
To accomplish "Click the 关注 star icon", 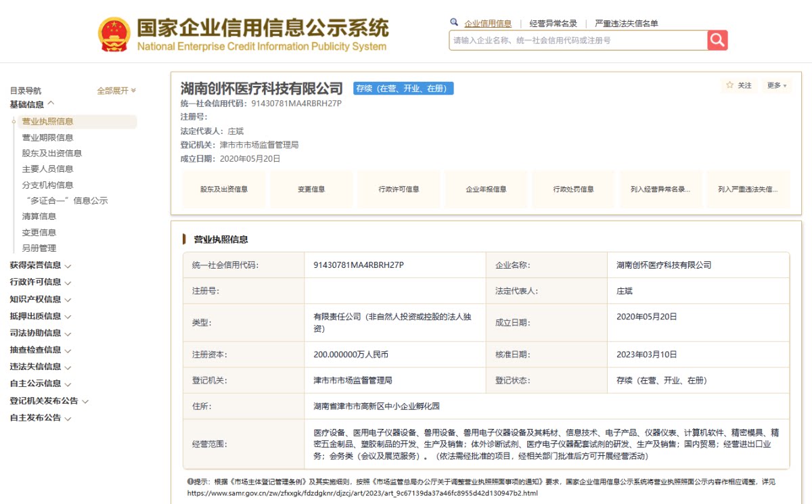I will pyautogui.click(x=730, y=86).
